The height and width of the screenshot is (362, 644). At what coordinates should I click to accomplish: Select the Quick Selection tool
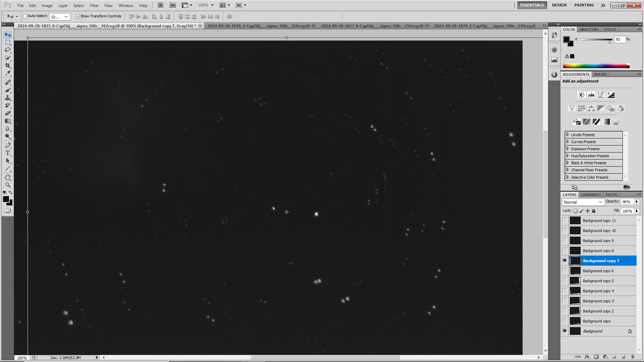[8, 58]
